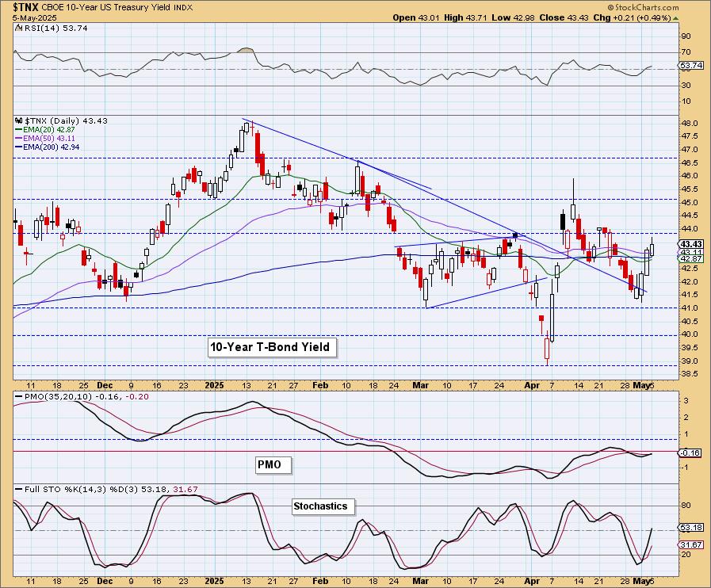Click the 48.0 price axis label
The image size is (711, 588).
click(691, 124)
